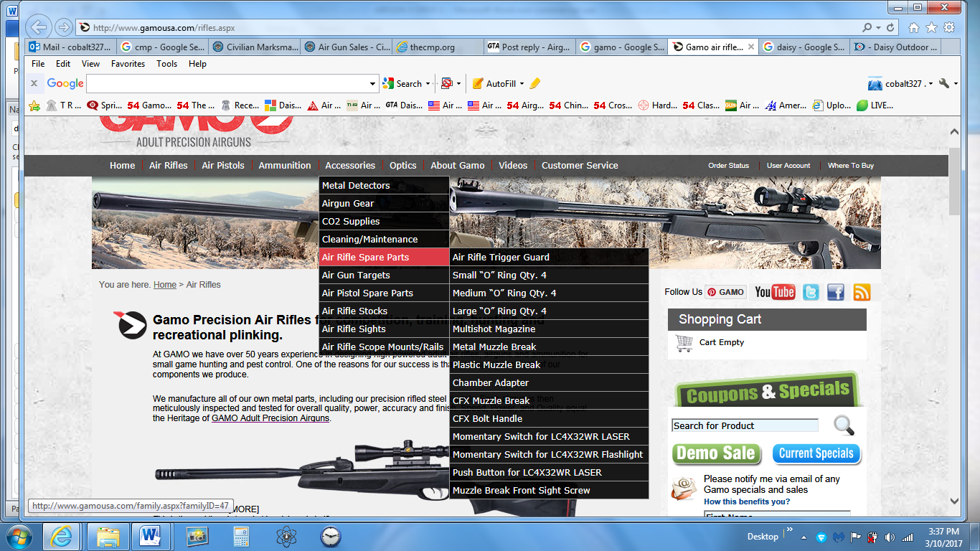Click the AutoFill button
The width and height of the screenshot is (980, 551).
(494, 83)
